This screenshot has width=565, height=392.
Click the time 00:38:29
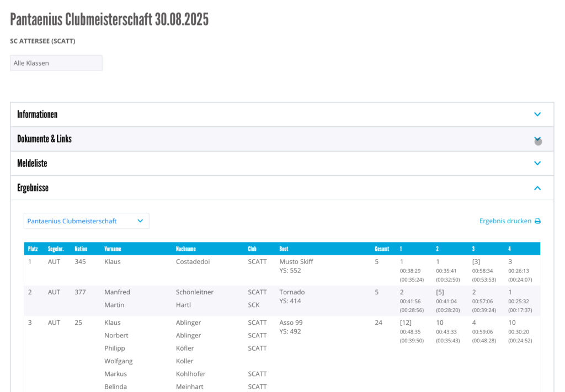[410, 271]
